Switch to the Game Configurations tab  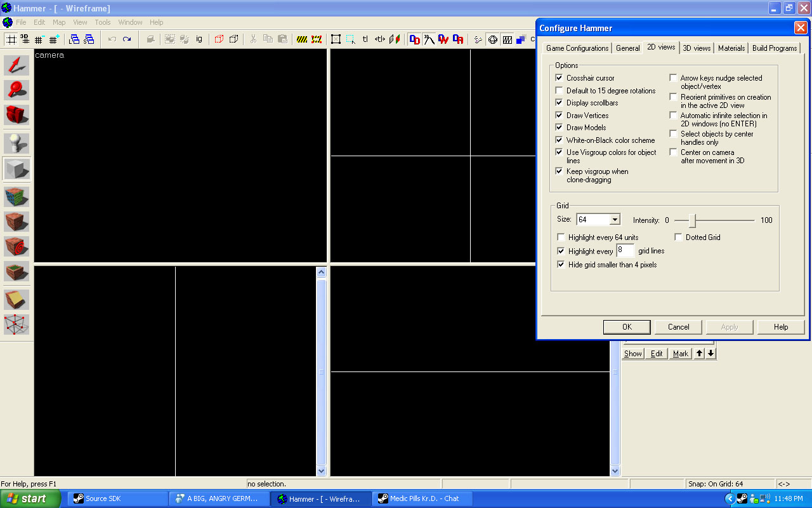coord(577,48)
